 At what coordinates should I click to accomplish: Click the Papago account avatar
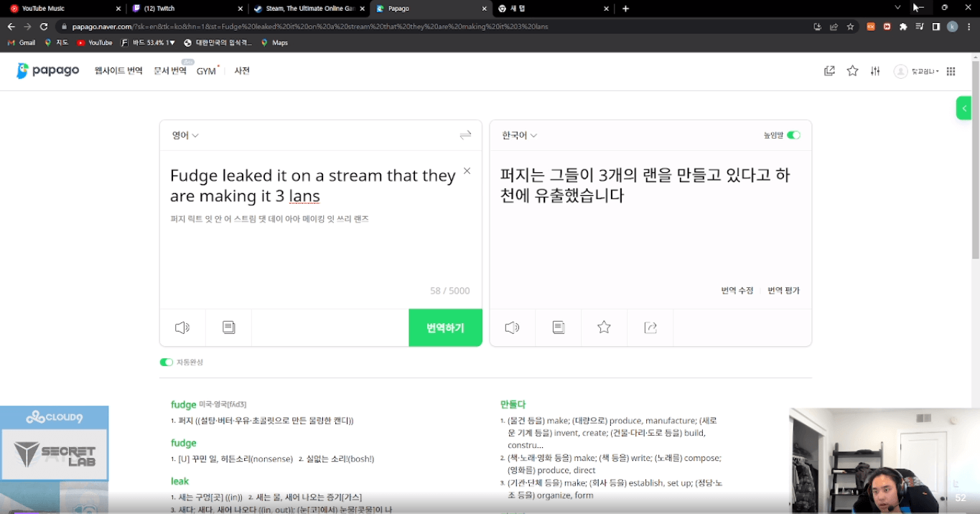pyautogui.click(x=900, y=71)
